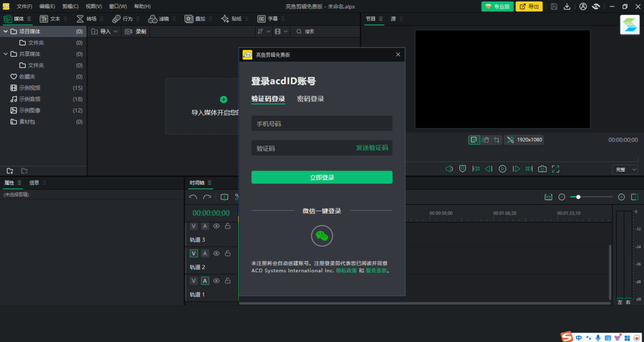This screenshot has height=342, width=644.
Task: Click the green 立即登录 button
Action: (x=322, y=177)
